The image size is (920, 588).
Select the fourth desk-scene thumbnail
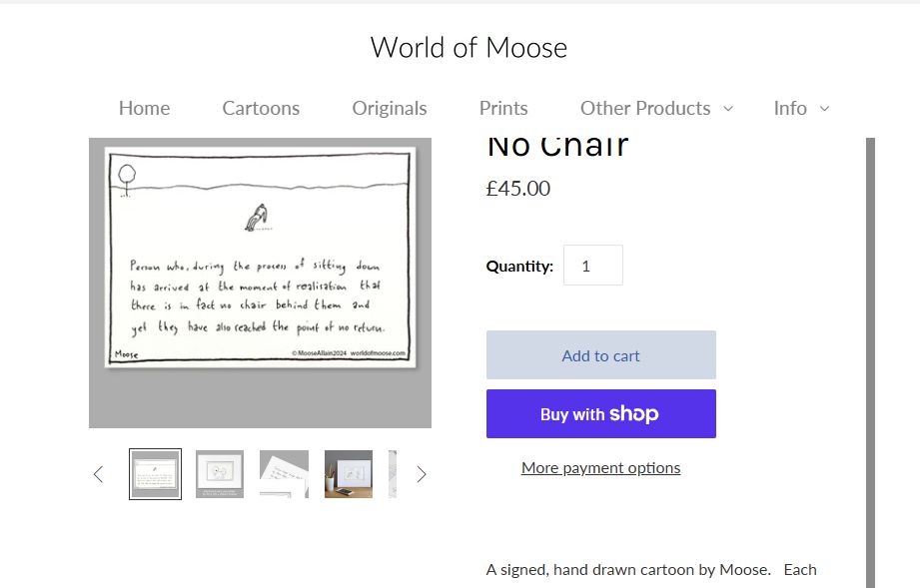coord(349,474)
